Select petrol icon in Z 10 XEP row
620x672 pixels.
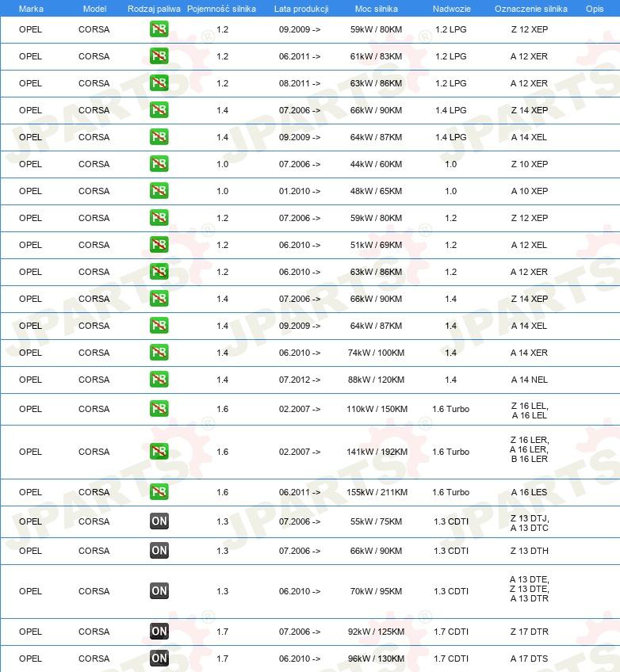tap(159, 164)
